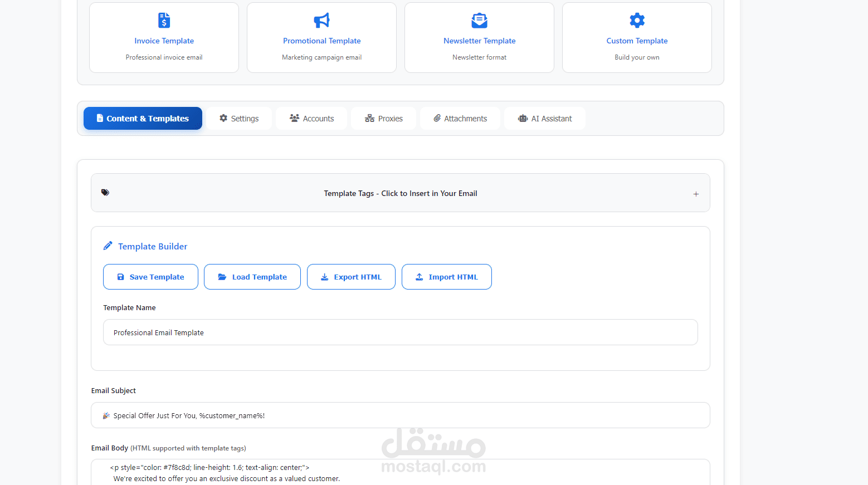Click the Newsletter Template envelope icon
The height and width of the screenshot is (485, 868).
(x=479, y=20)
